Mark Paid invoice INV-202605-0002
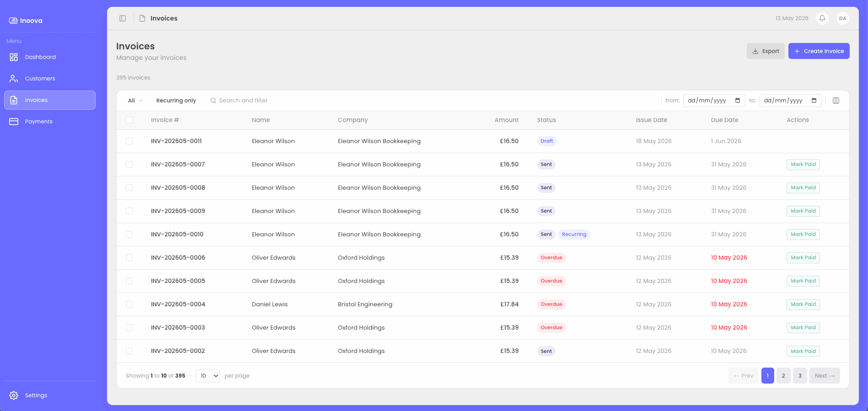This screenshot has width=868, height=411. pos(803,351)
